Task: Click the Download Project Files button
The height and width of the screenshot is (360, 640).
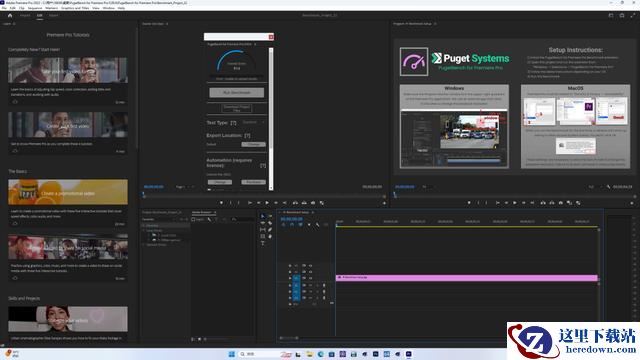Action: tap(237, 108)
